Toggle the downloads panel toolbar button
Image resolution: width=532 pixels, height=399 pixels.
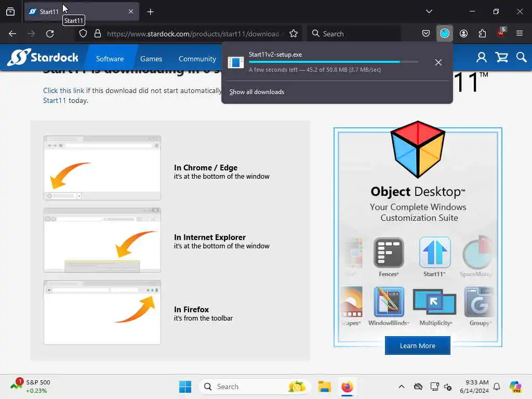pos(445,33)
